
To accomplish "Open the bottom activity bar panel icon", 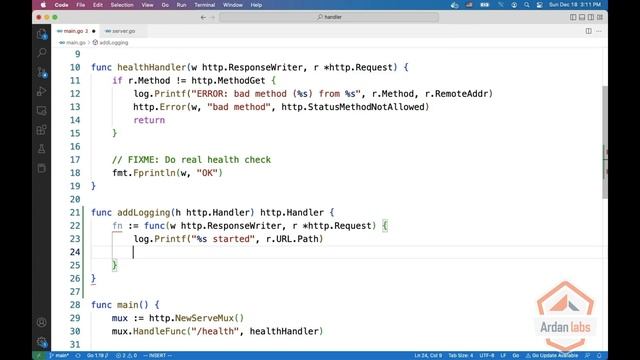I will coord(42,168).
